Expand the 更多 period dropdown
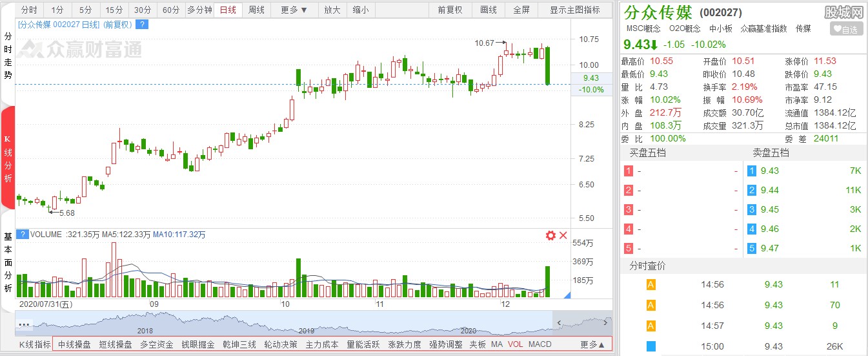Screen dimensions: 868x356 tap(294, 10)
